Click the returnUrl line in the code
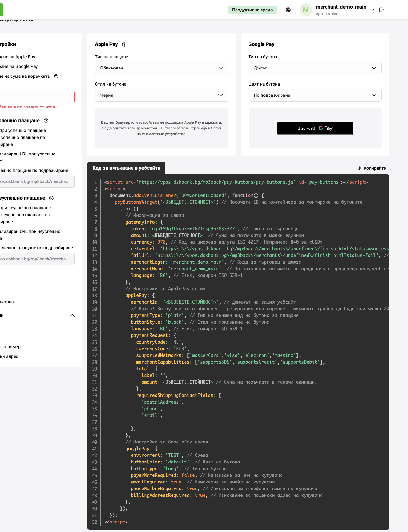The image size is (408, 532). pos(260,249)
